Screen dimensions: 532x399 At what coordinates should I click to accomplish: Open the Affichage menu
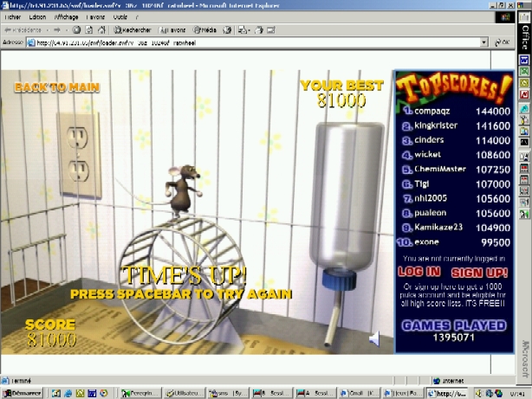[x=67, y=16]
